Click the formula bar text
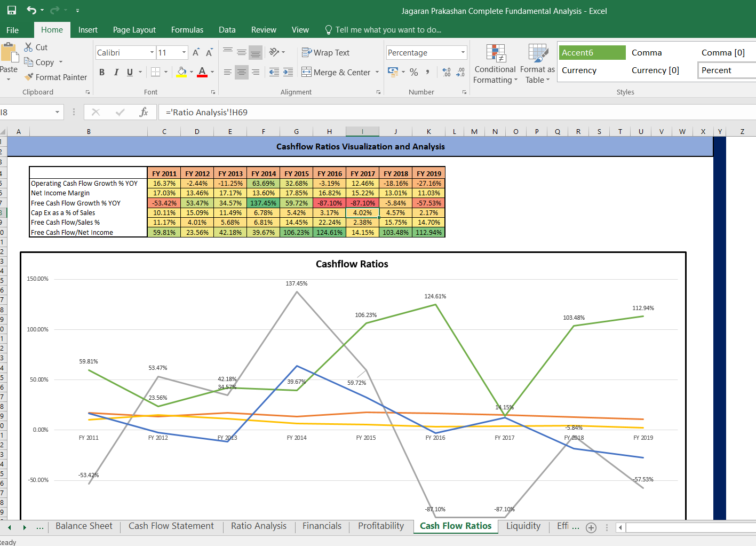 click(206, 112)
